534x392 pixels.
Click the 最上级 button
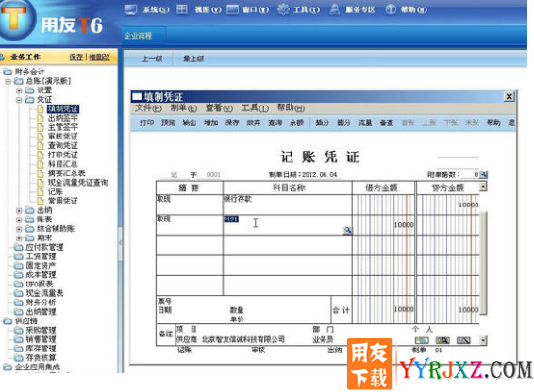(193, 58)
